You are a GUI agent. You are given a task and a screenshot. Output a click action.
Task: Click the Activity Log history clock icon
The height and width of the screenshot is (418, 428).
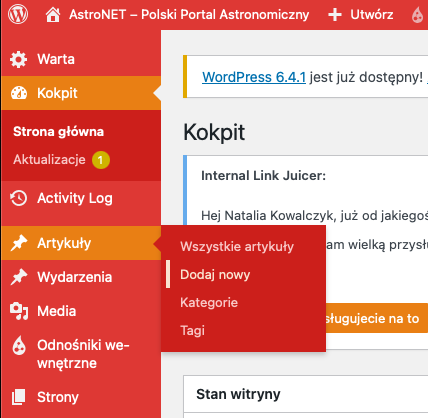pyautogui.click(x=19, y=198)
